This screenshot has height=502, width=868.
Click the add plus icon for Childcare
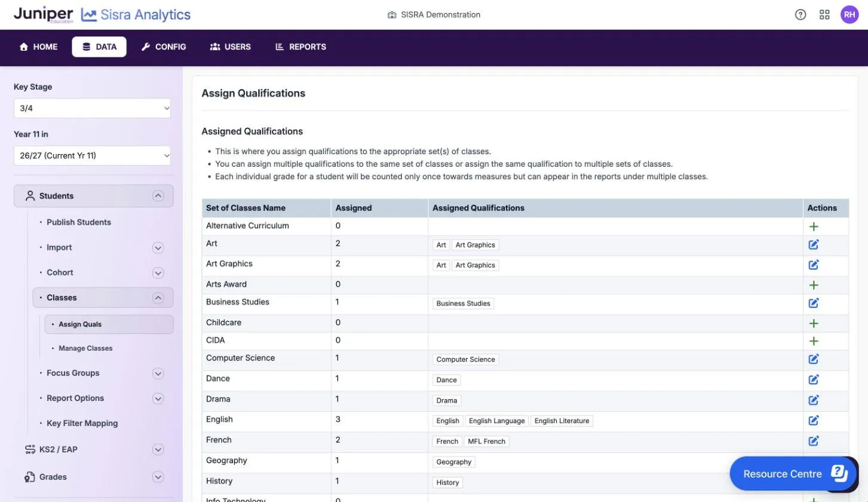[813, 323]
